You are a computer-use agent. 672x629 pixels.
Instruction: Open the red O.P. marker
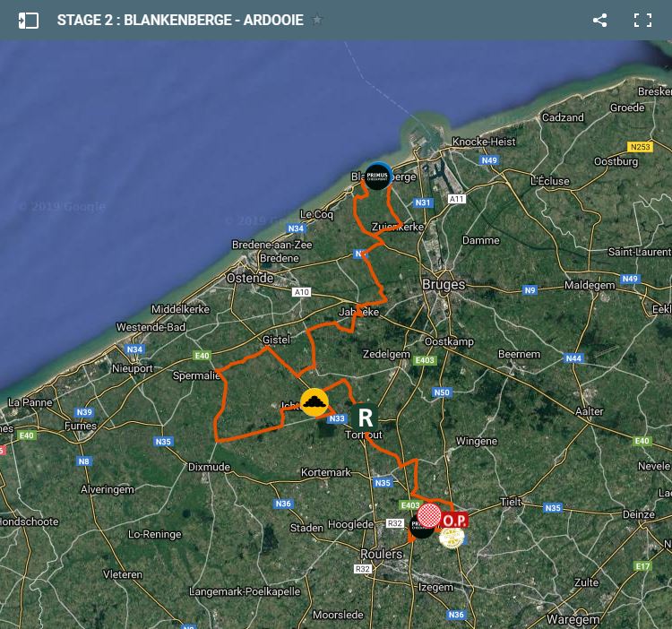[454, 520]
